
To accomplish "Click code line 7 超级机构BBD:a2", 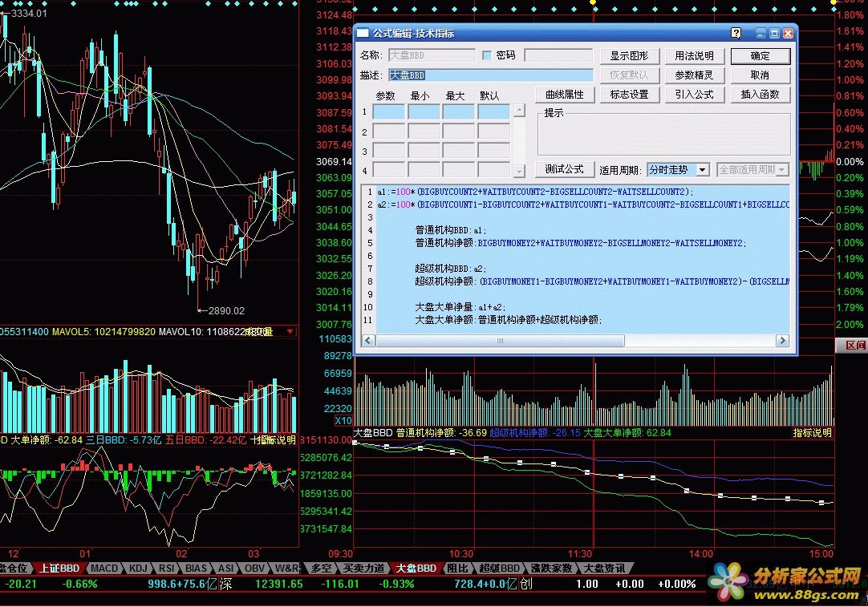I will pos(451,269).
